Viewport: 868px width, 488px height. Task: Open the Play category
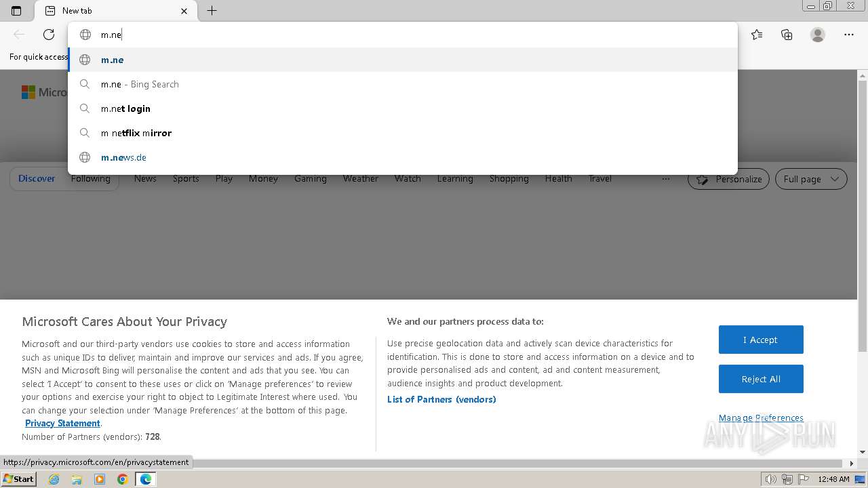tap(224, 179)
